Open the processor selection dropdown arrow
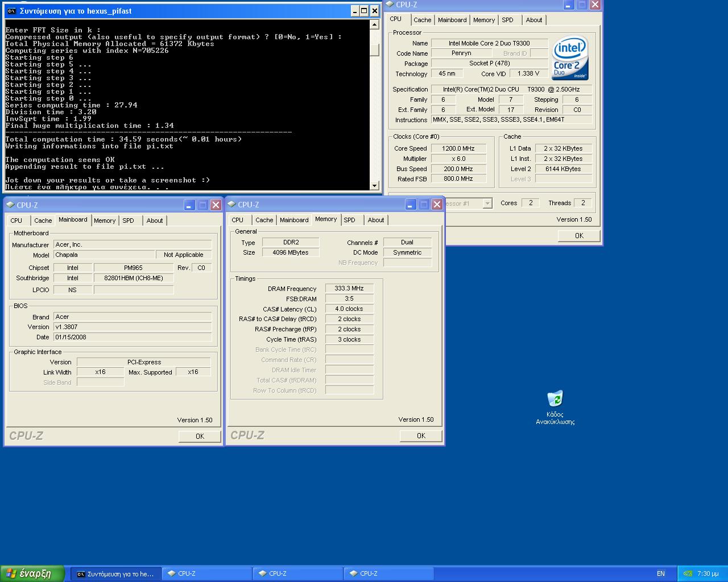This screenshot has height=582, width=728. [487, 203]
